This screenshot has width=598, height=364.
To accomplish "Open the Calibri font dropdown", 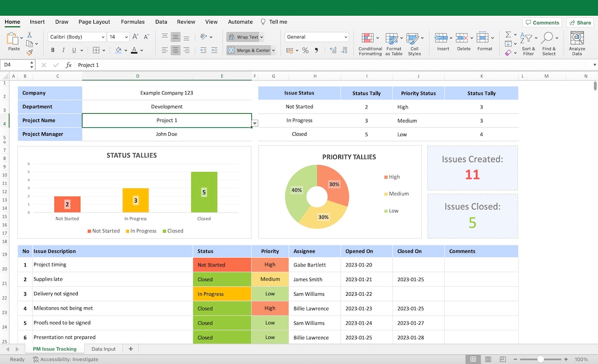I will point(76,37).
